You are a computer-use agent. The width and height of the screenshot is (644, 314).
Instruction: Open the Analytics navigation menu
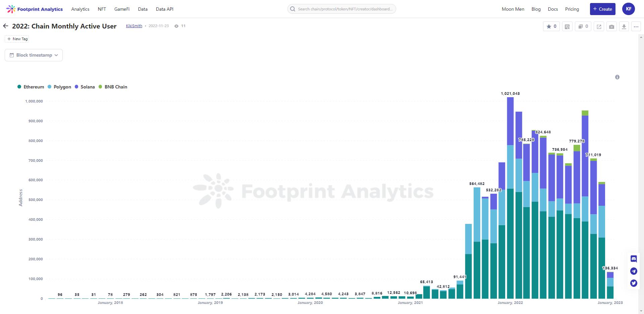[80, 9]
